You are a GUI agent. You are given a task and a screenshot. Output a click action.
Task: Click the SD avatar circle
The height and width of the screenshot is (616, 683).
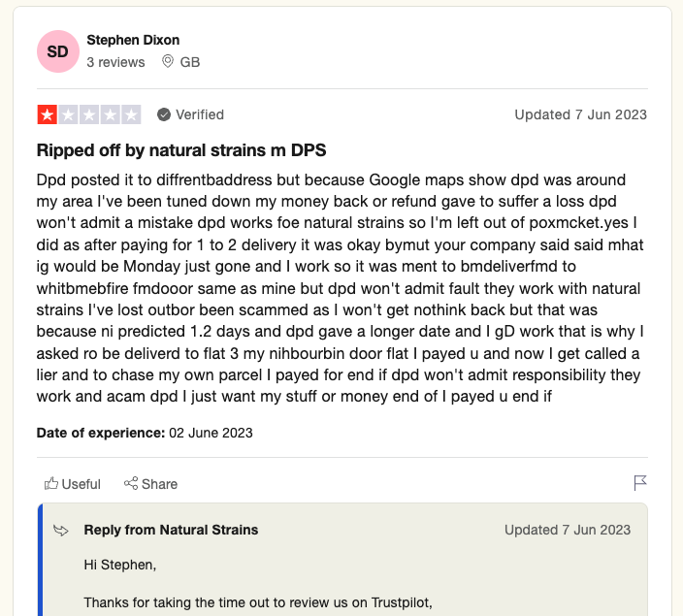click(x=58, y=51)
